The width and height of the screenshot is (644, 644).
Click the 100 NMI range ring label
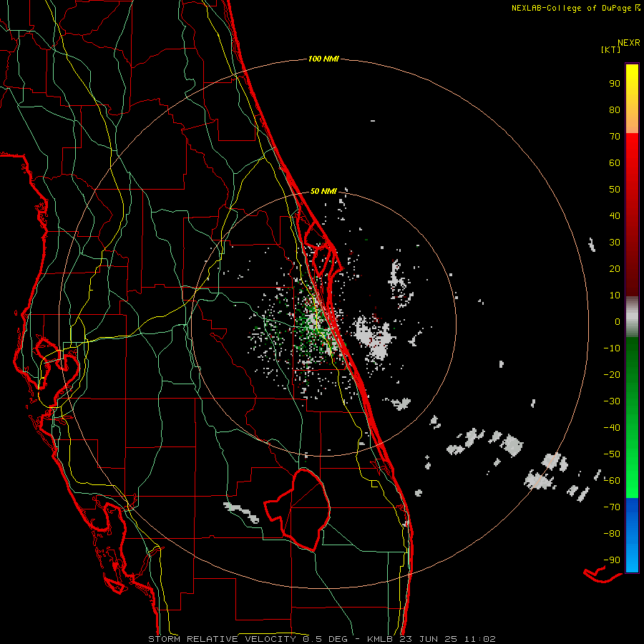tap(323, 59)
